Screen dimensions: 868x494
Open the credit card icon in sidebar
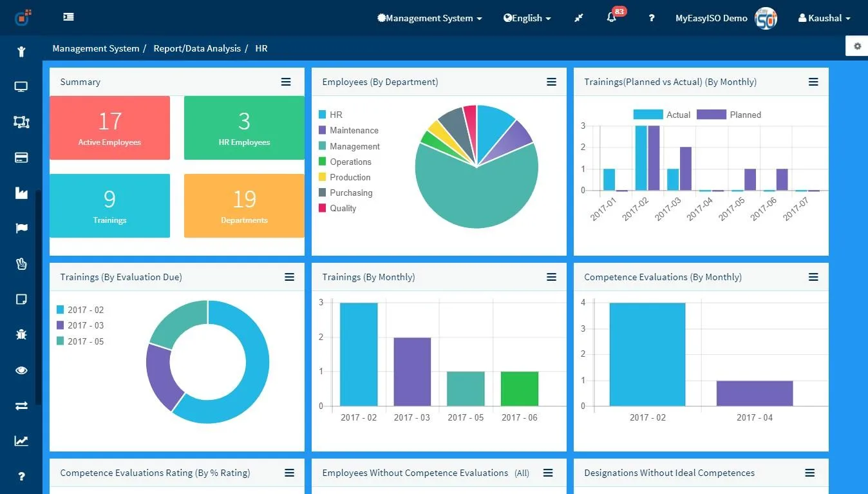point(21,158)
